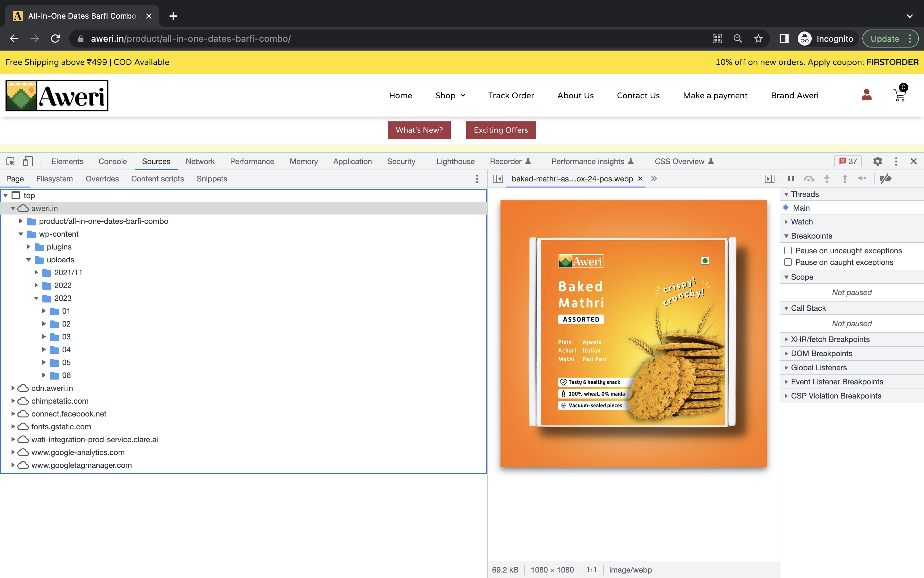This screenshot has width=924, height=578.
Task: Open the Contact Us link
Action: coord(638,96)
